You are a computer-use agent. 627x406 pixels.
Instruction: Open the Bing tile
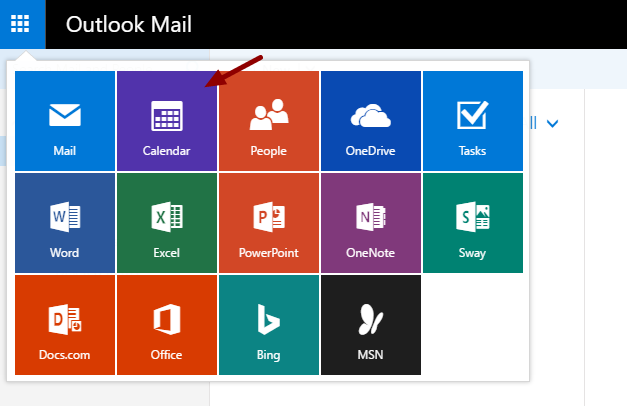(269, 325)
